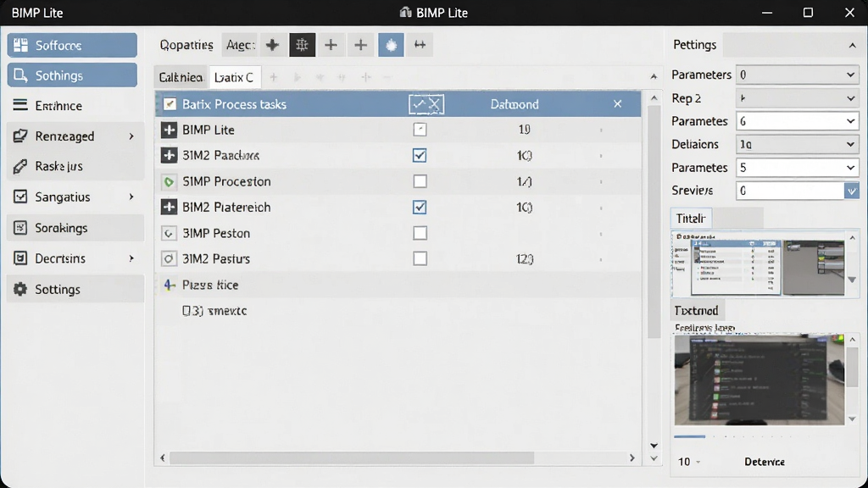The image size is (868, 488).
Task: Expand the Renzeaged submenu arrow
Action: tap(131, 136)
